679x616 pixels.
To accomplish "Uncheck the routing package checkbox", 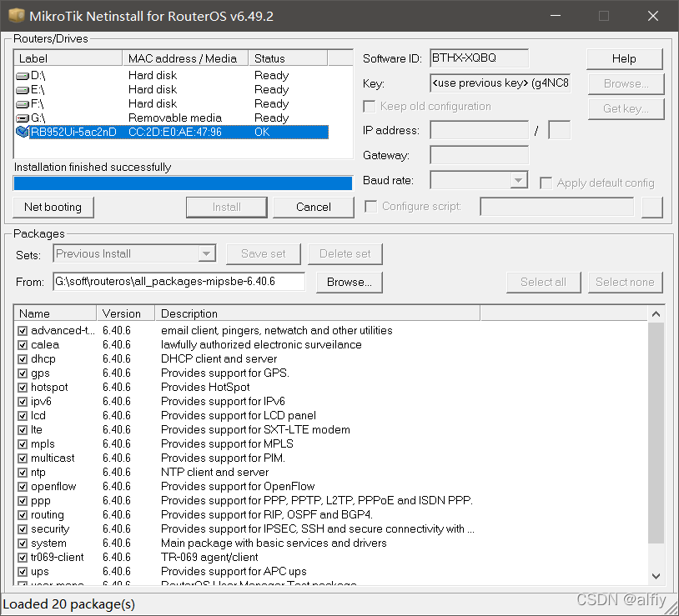I will pos(23,515).
